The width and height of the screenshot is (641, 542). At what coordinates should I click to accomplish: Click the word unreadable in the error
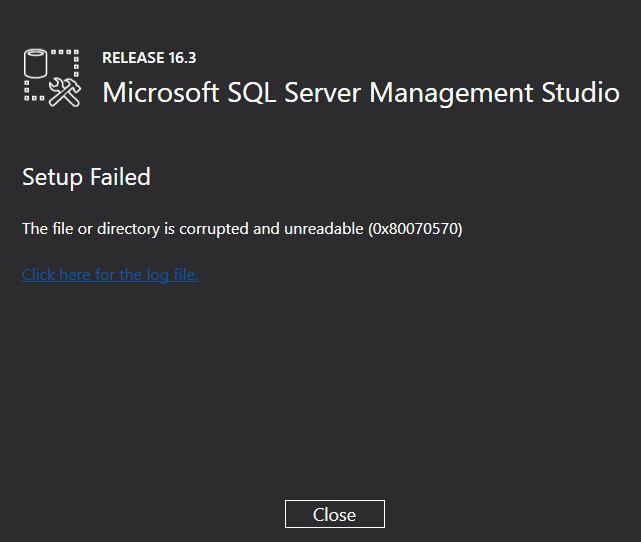tap(323, 229)
